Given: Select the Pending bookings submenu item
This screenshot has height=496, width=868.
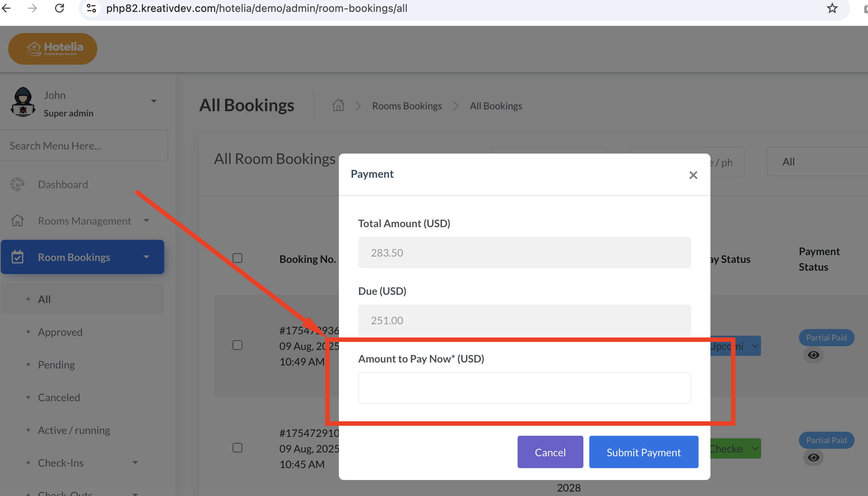Looking at the screenshot, I should point(56,364).
